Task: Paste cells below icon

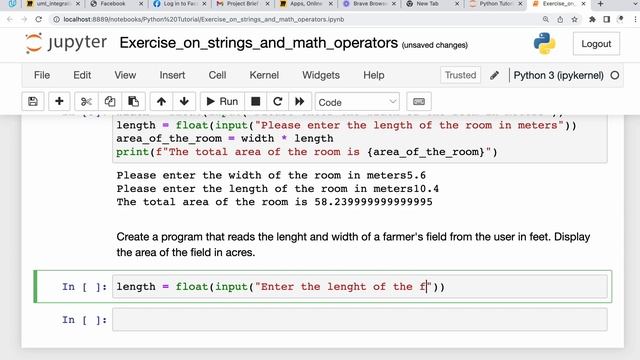Action: click(x=133, y=102)
